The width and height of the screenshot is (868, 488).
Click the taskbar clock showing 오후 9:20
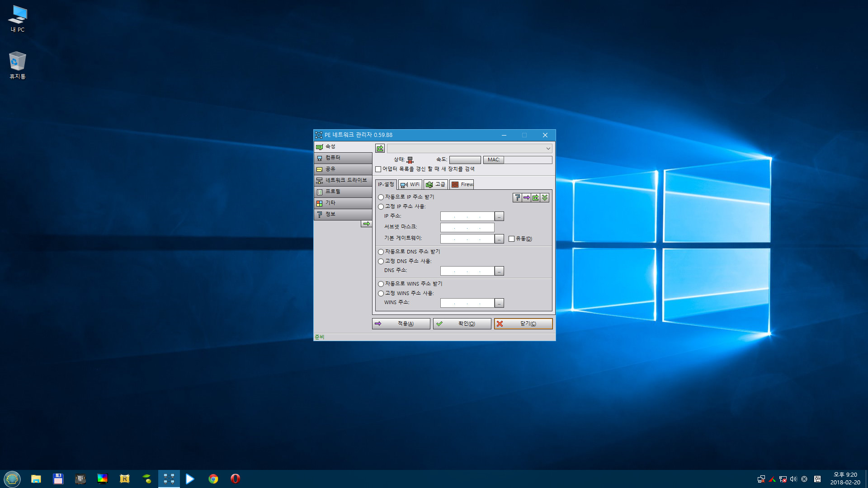pos(845,479)
